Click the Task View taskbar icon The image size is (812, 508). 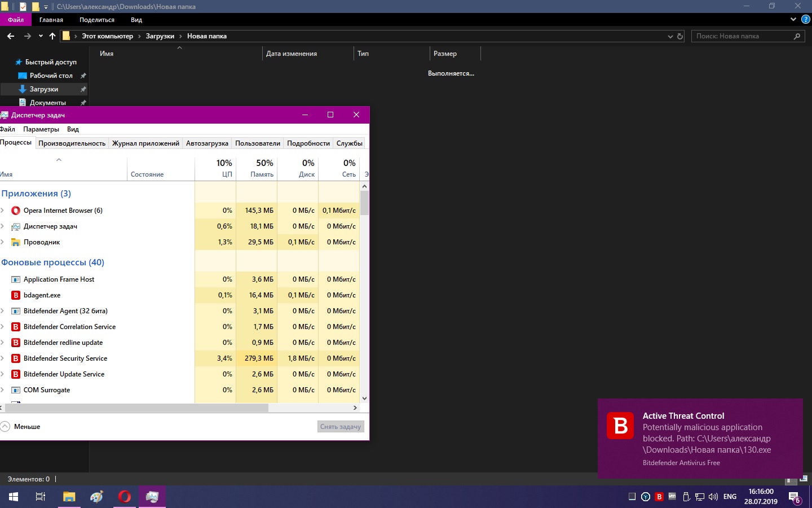click(41, 497)
